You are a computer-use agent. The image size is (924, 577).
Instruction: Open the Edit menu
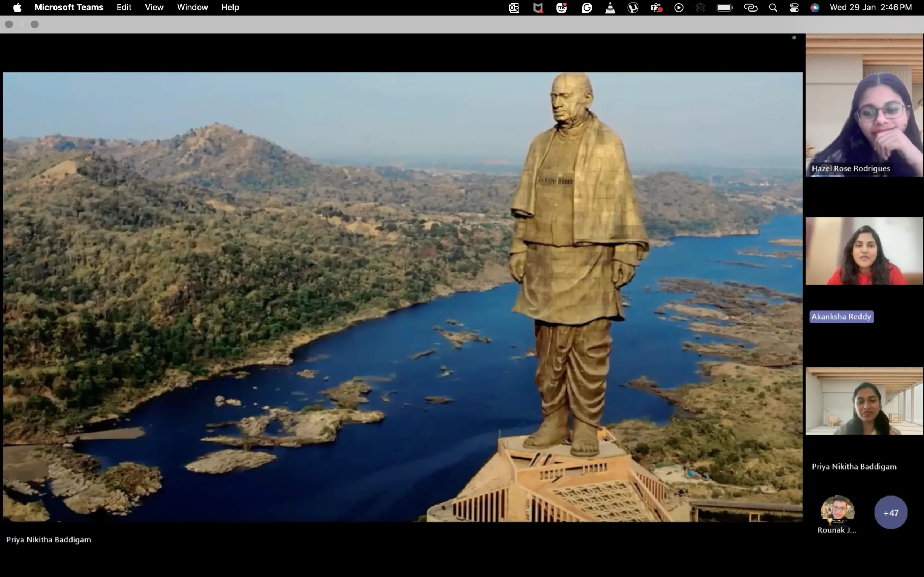coord(124,8)
